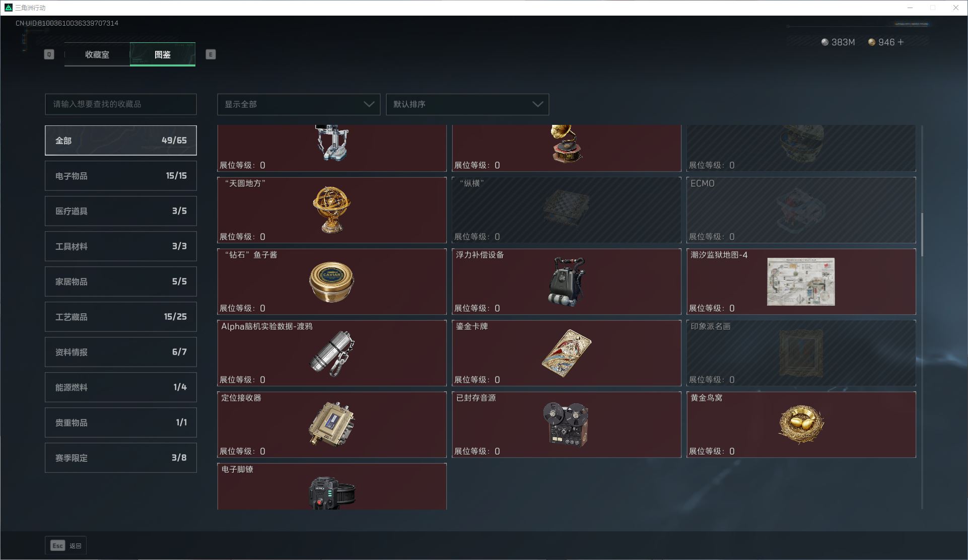Select the 已封存音源 tape recorder item
968x560 pixels.
point(567,425)
